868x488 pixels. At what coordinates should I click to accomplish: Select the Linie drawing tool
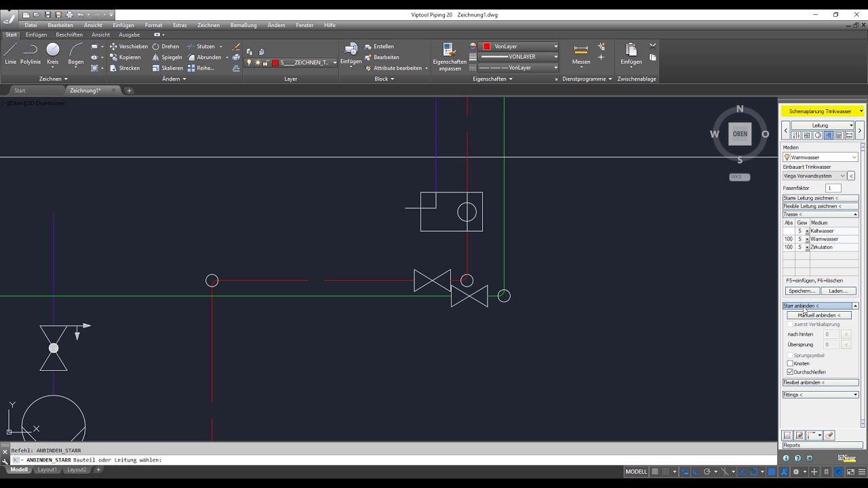(10, 53)
